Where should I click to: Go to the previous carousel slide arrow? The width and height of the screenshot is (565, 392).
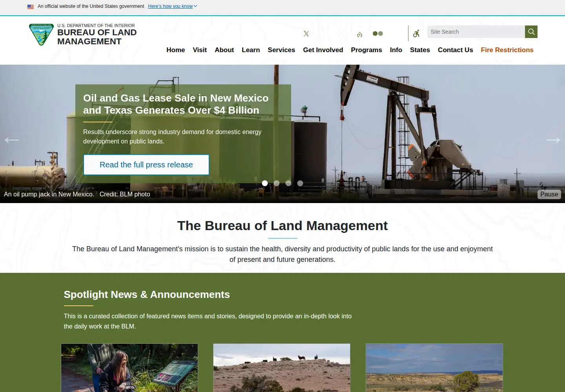(12, 140)
